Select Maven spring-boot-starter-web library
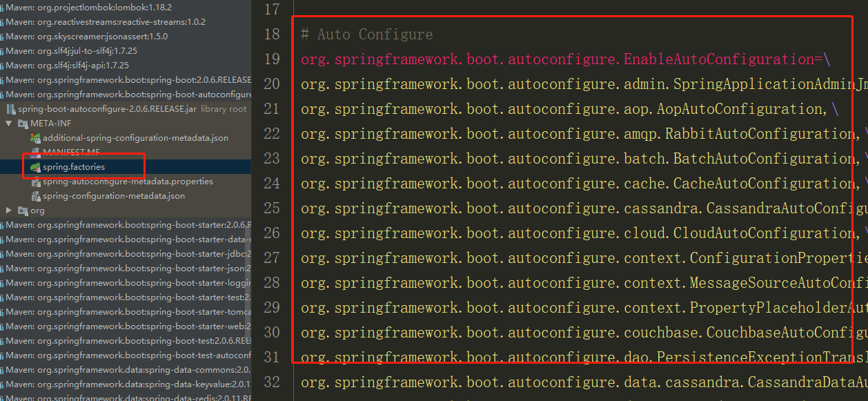 (x=128, y=326)
